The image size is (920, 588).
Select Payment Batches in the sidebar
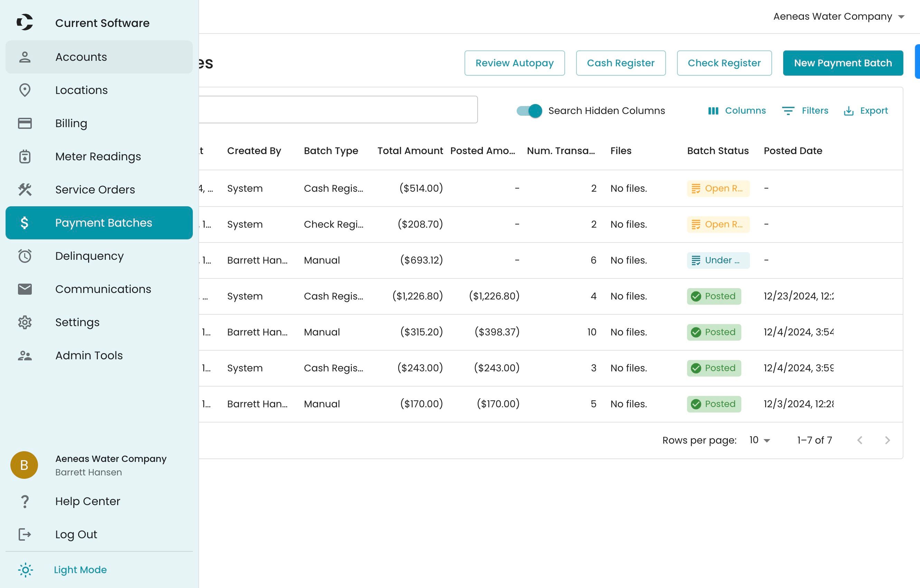99,223
